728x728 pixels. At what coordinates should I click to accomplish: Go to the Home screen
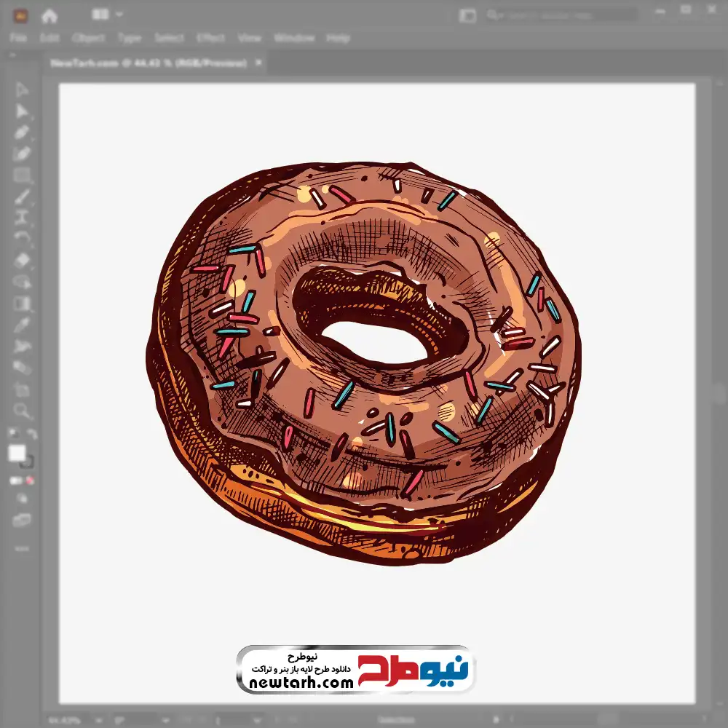click(50, 15)
